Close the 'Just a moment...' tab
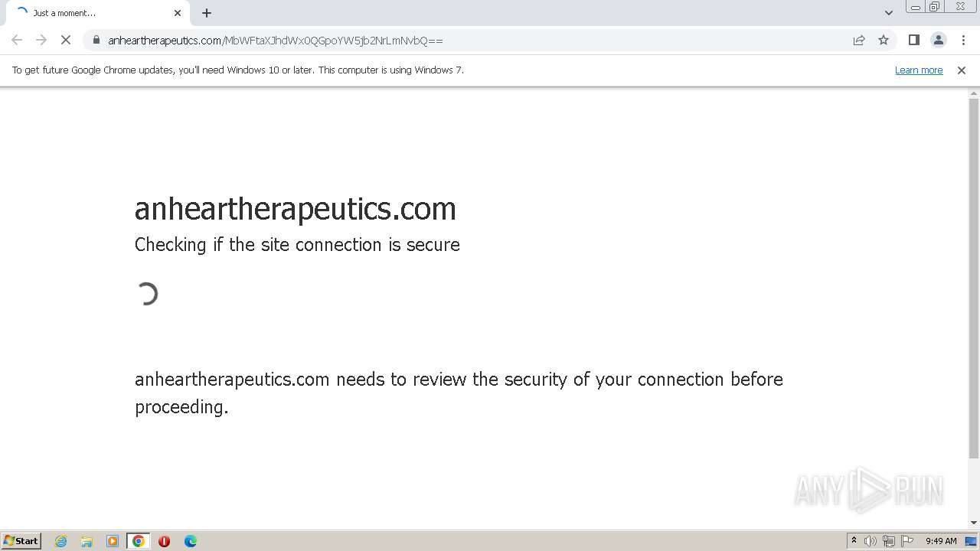980x551 pixels. tap(178, 13)
